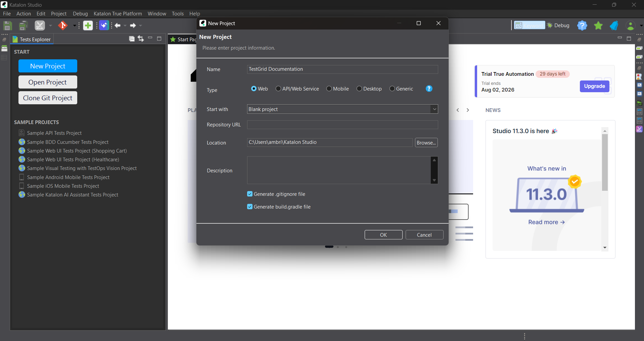Screen dimensions: 644x341
Task: Select the Mobile project type
Action: pyautogui.click(x=337, y=89)
